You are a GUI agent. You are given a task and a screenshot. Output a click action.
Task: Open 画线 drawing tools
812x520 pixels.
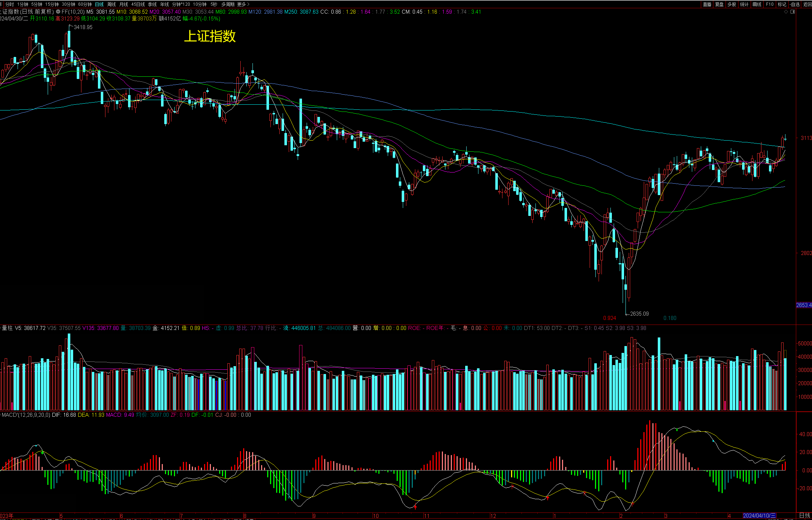pos(757,4)
